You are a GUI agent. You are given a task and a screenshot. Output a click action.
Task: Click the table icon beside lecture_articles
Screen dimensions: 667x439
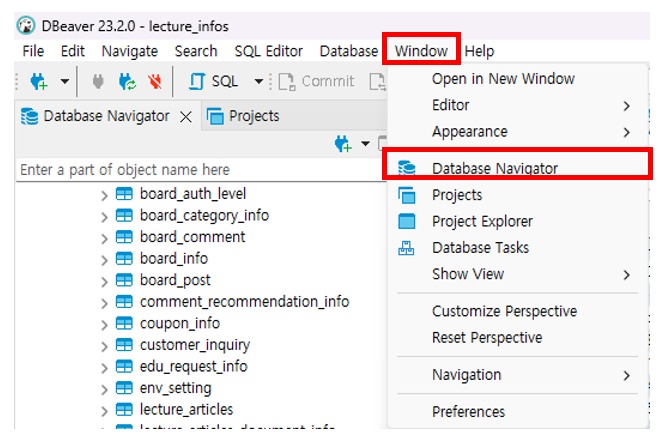point(124,410)
